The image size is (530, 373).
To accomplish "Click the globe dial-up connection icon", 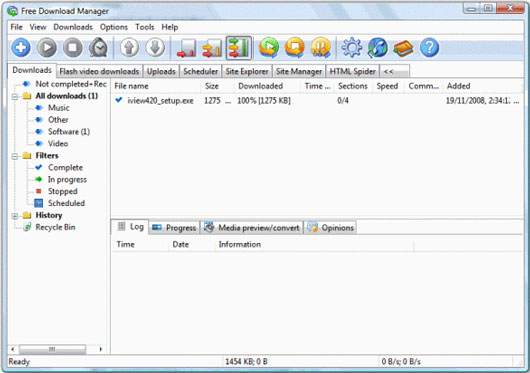I will pos(378,47).
